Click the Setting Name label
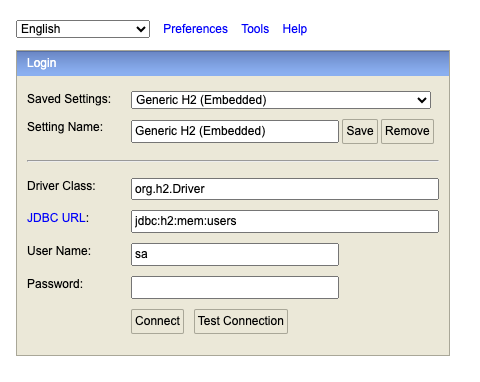480x382 pixels. (x=65, y=127)
